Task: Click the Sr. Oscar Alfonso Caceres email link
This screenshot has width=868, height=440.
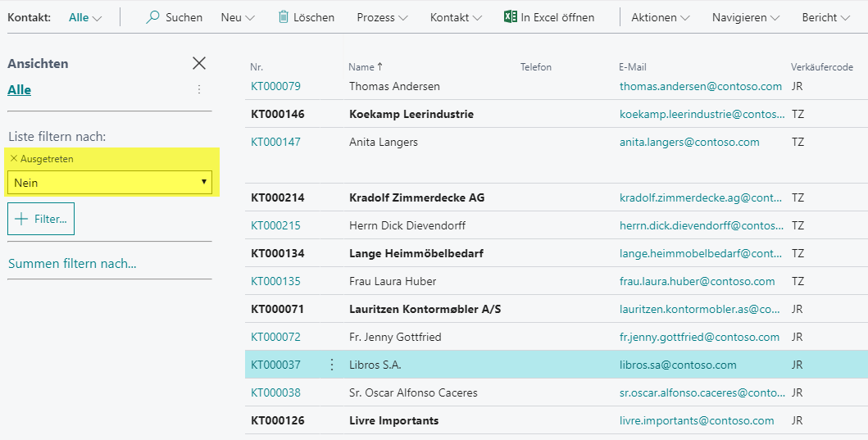Action: click(702, 393)
